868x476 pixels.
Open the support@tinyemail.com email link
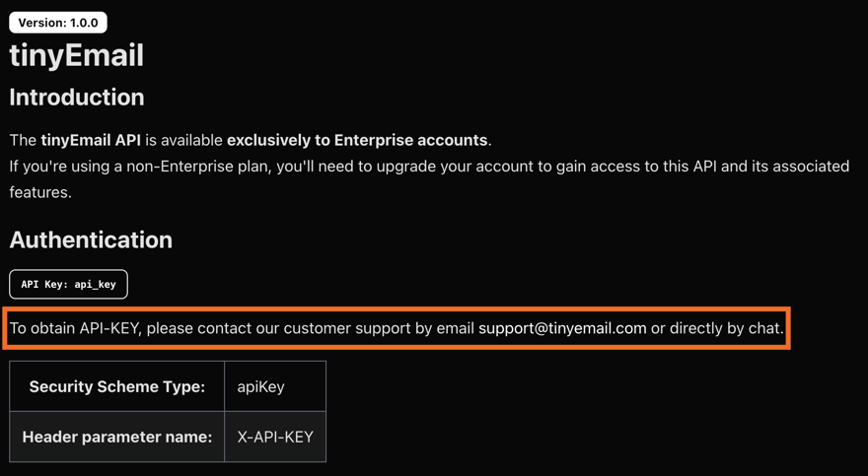(x=562, y=328)
